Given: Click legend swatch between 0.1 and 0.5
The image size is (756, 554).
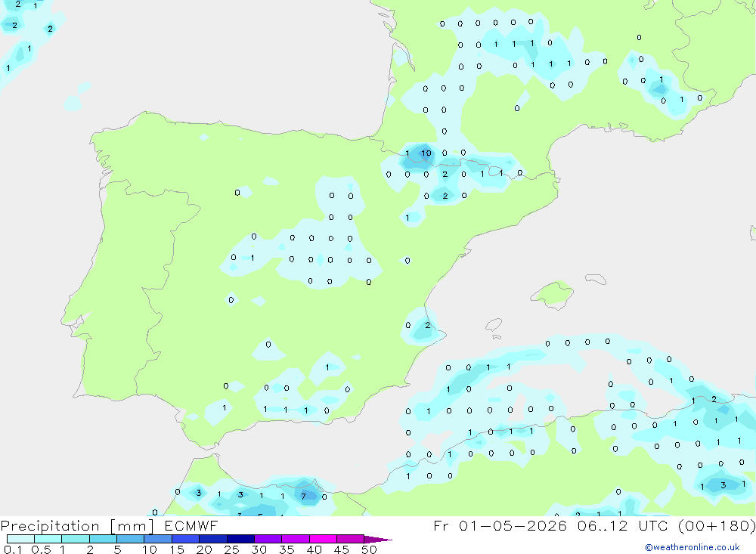Looking at the screenshot, I should 20,539.
